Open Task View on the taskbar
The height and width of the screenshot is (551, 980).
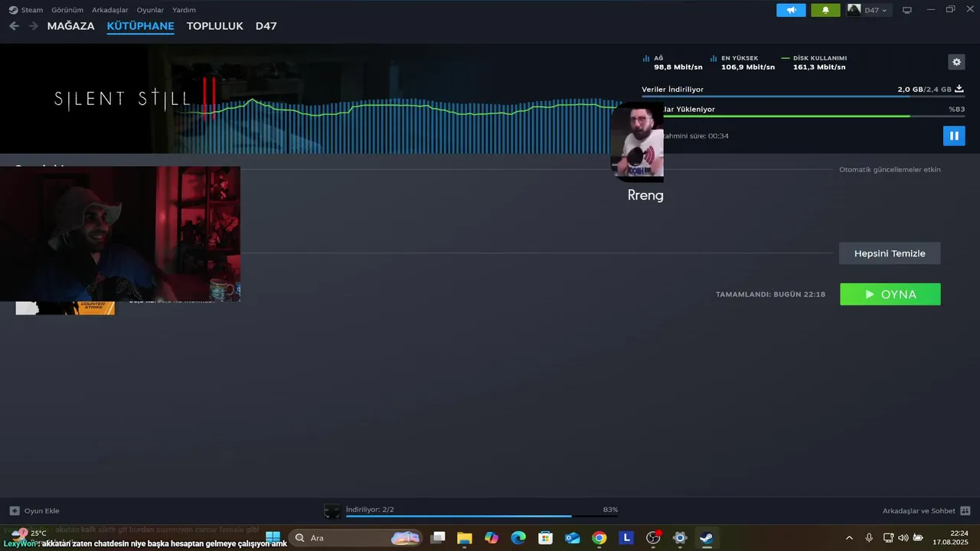pos(438,538)
